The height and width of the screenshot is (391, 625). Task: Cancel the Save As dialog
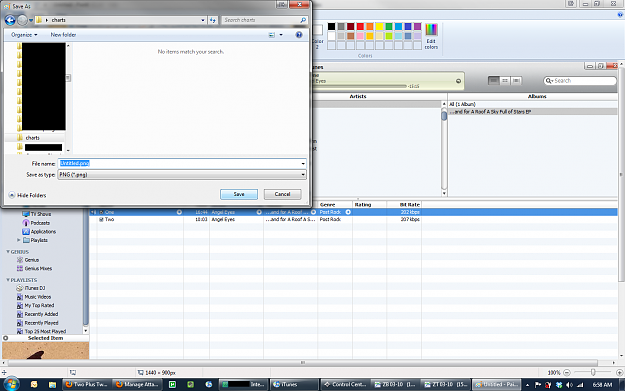(282, 194)
